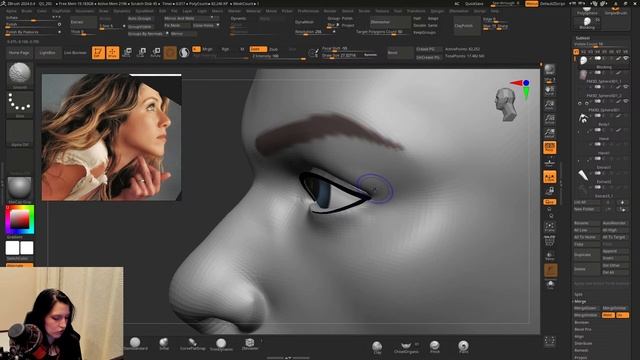The width and height of the screenshot is (640, 360).
Task: Click the LightBox button
Action: [48, 53]
